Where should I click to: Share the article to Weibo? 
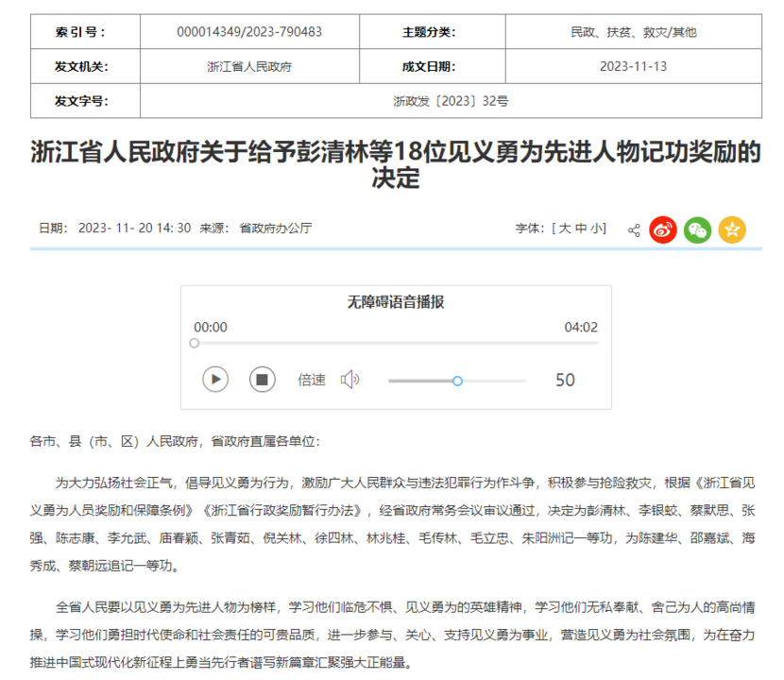tap(663, 229)
